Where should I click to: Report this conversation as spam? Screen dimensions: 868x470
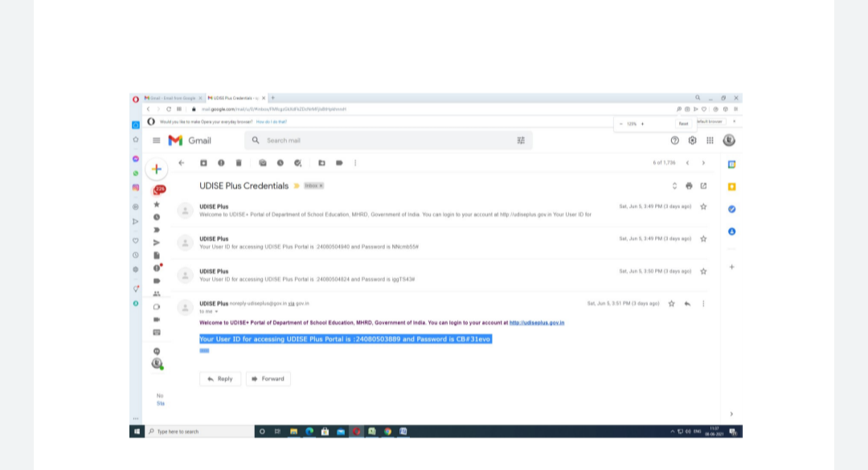(x=221, y=163)
